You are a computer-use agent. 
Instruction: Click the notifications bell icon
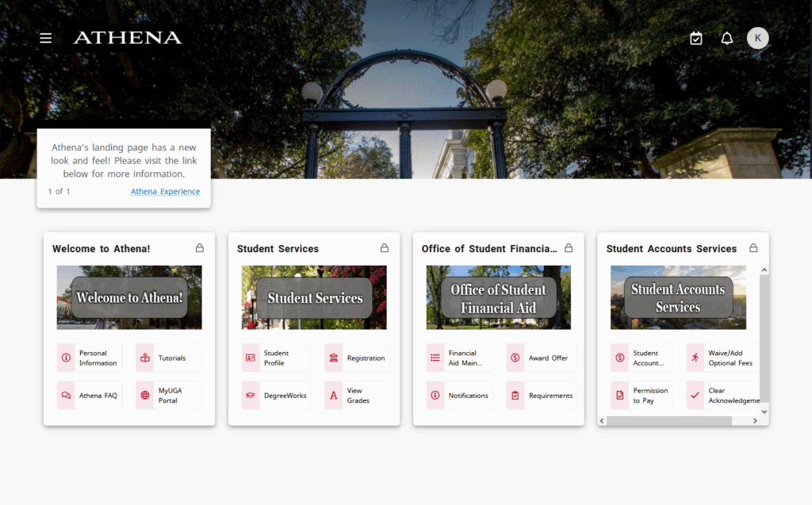[726, 38]
